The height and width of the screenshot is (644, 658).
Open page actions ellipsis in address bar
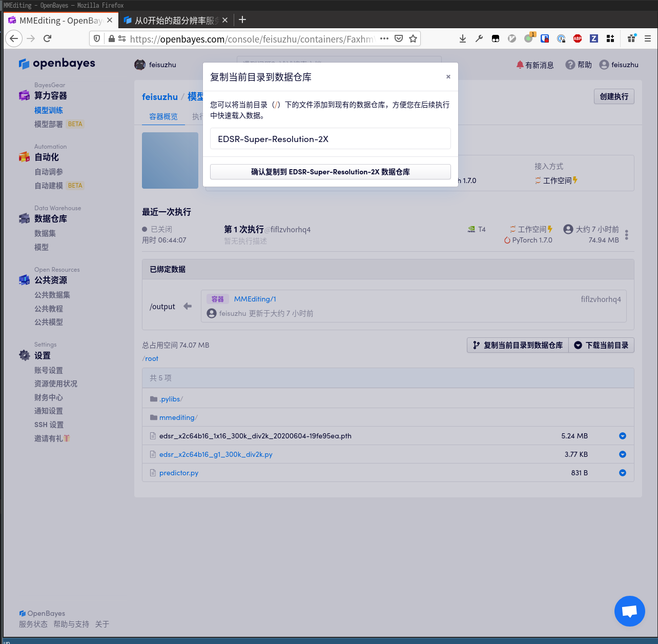(384, 38)
